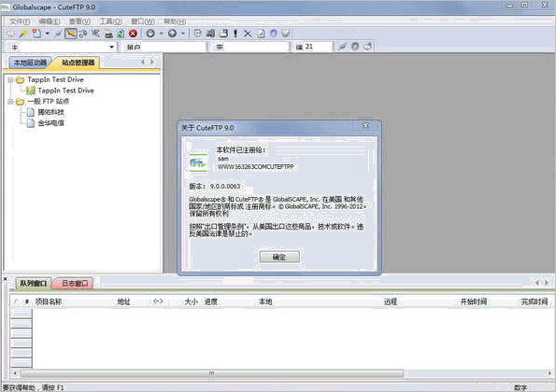Switch to the 站点管理器 tab

point(78,63)
